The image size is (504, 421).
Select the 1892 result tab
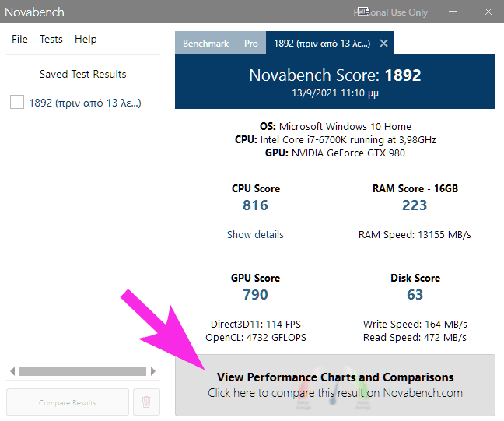point(322,43)
